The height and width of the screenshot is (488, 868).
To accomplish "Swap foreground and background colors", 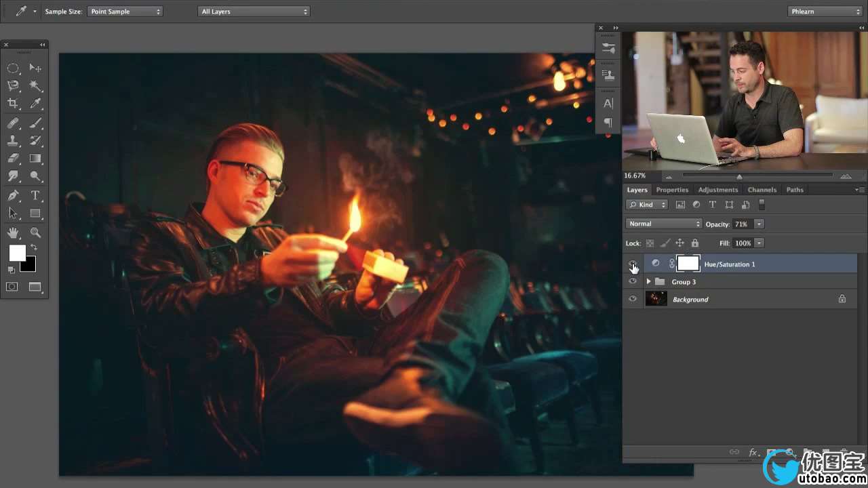I will [x=33, y=248].
